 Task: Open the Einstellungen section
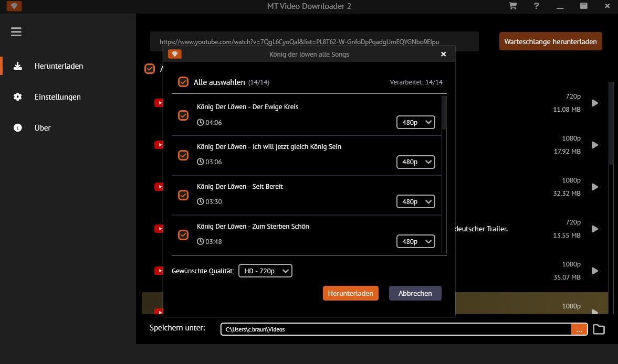(x=58, y=97)
